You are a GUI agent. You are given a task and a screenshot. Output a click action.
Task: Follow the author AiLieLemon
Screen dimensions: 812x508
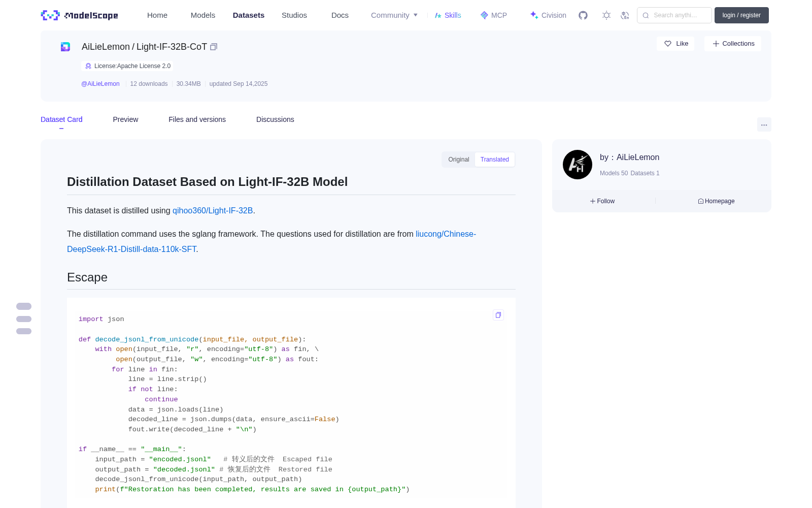pyautogui.click(x=602, y=201)
